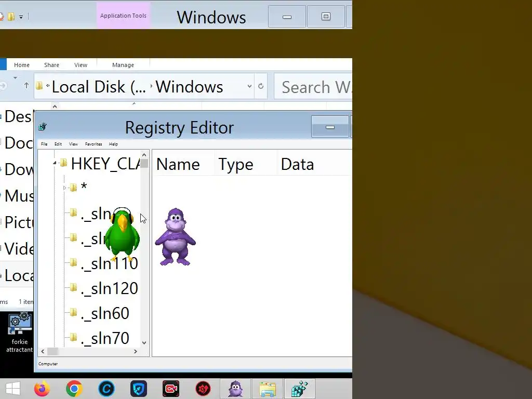This screenshot has height=399, width=532.
Task: Open the Edit menu in Registry Editor
Action: point(58,144)
